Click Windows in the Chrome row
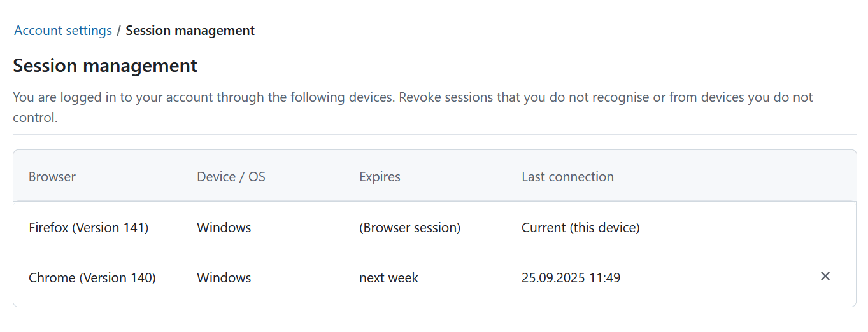868x332 pixels. coord(224,278)
